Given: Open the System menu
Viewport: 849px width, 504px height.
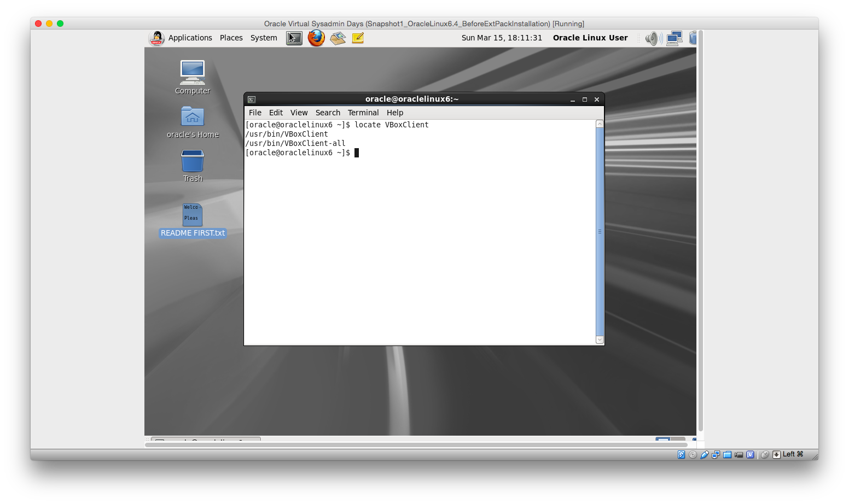Looking at the screenshot, I should pyautogui.click(x=264, y=38).
